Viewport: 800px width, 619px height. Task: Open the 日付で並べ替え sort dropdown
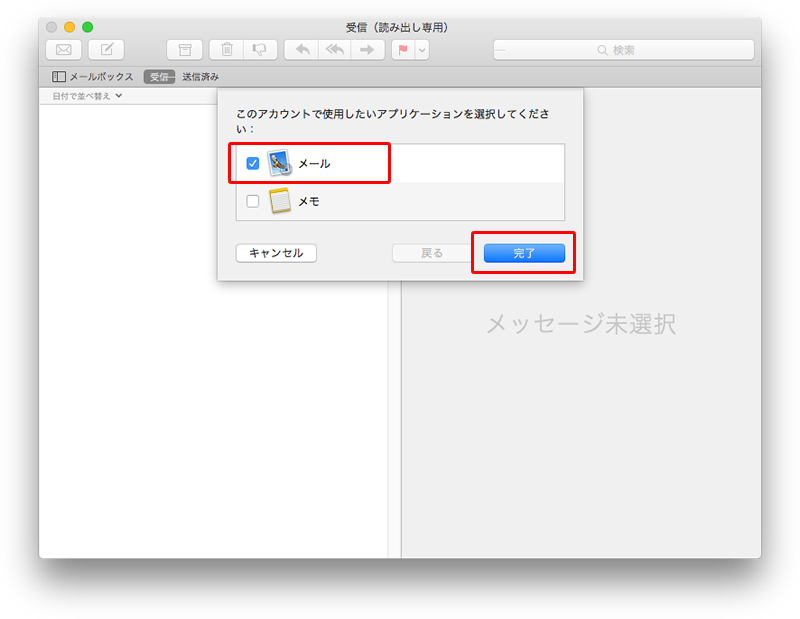click(x=87, y=96)
